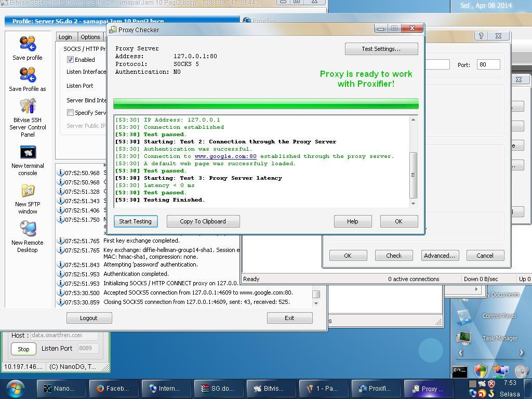Screen dimensions: 532x399
Task: Switch to Faceb... Firefox taskbar item
Action: [x=114, y=389]
